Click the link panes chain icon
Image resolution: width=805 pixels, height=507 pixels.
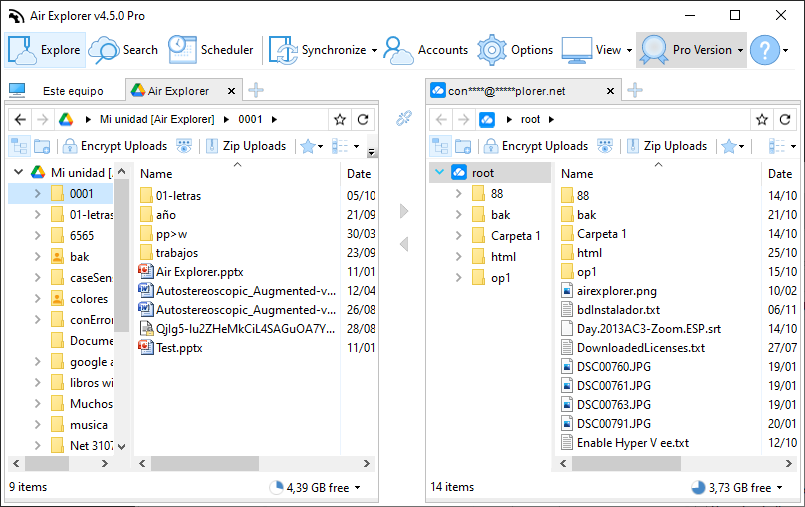404,118
